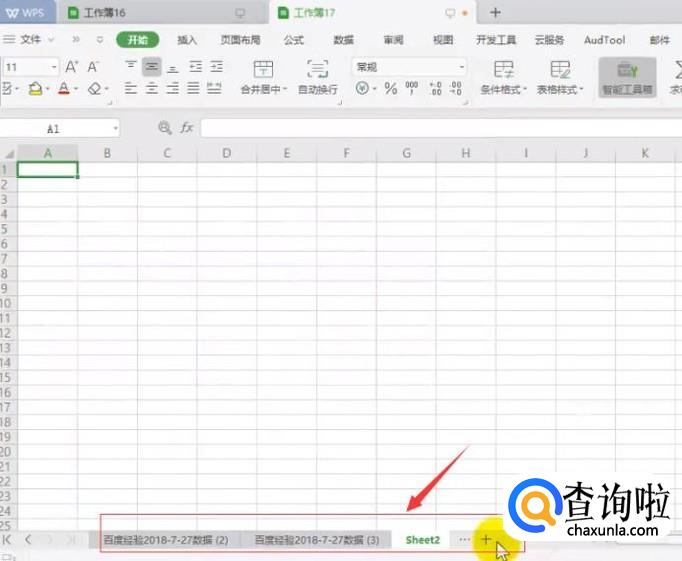Select sheet tab 百度经验2018-7-27数据 (2)
Image resolution: width=682 pixels, height=561 pixels.
click(x=166, y=540)
